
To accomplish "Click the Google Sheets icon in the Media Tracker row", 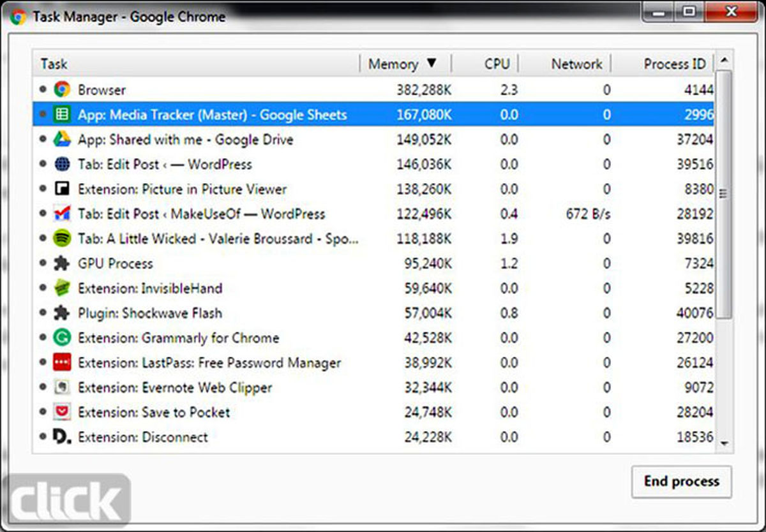I will click(x=62, y=115).
